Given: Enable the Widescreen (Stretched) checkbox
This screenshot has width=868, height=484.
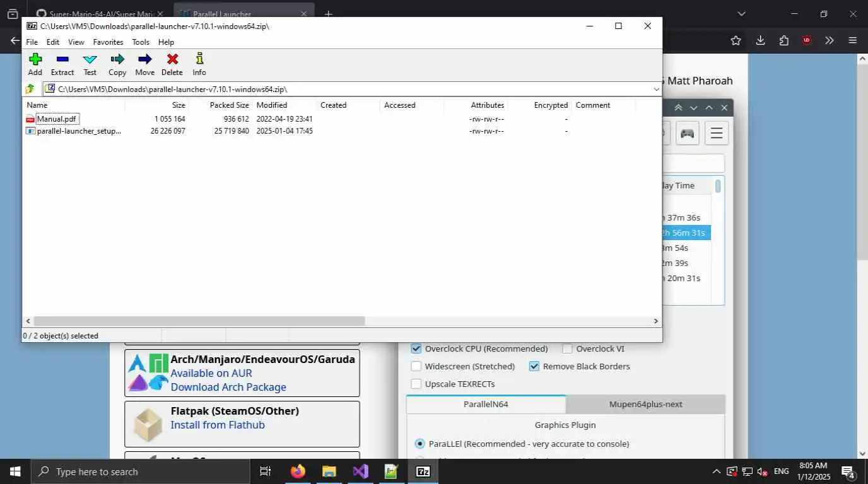Looking at the screenshot, I should tap(416, 366).
